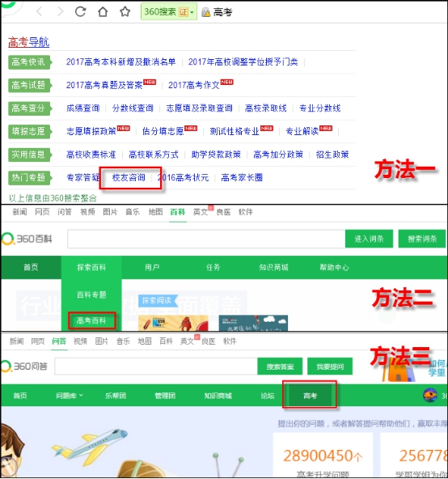
Task: Expand the 问题库 dropdown menu
Action: pyautogui.click(x=70, y=396)
